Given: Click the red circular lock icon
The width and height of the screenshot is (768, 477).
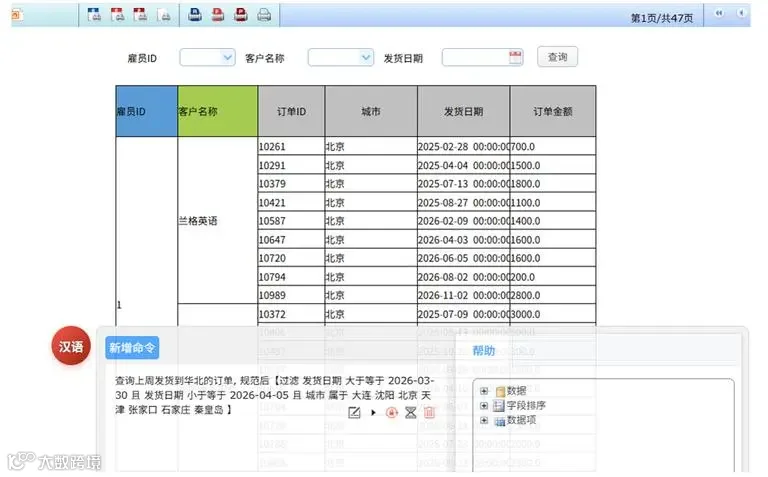Looking at the screenshot, I should click(391, 413).
